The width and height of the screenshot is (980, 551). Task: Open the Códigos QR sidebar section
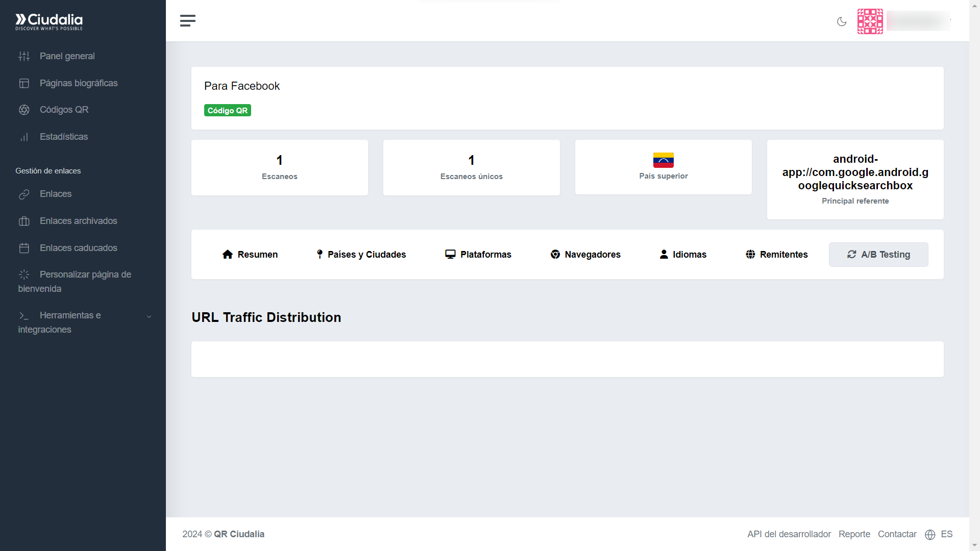click(63, 109)
